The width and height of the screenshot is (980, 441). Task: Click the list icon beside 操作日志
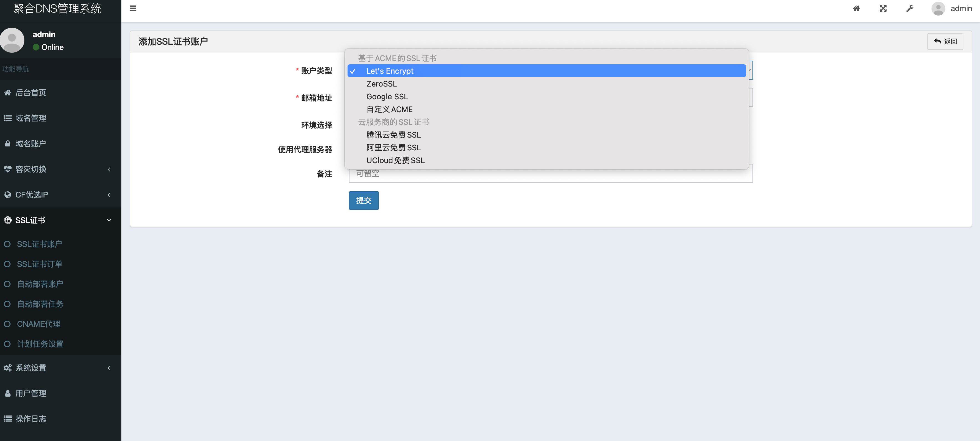[7, 419]
